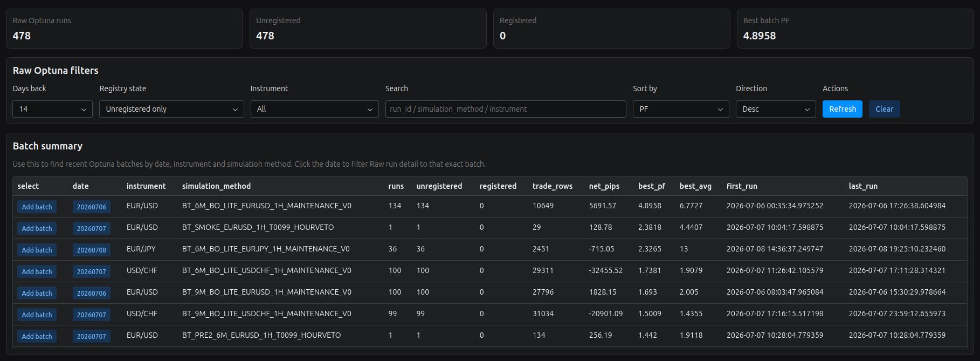Click the net_pips column header

(x=604, y=186)
